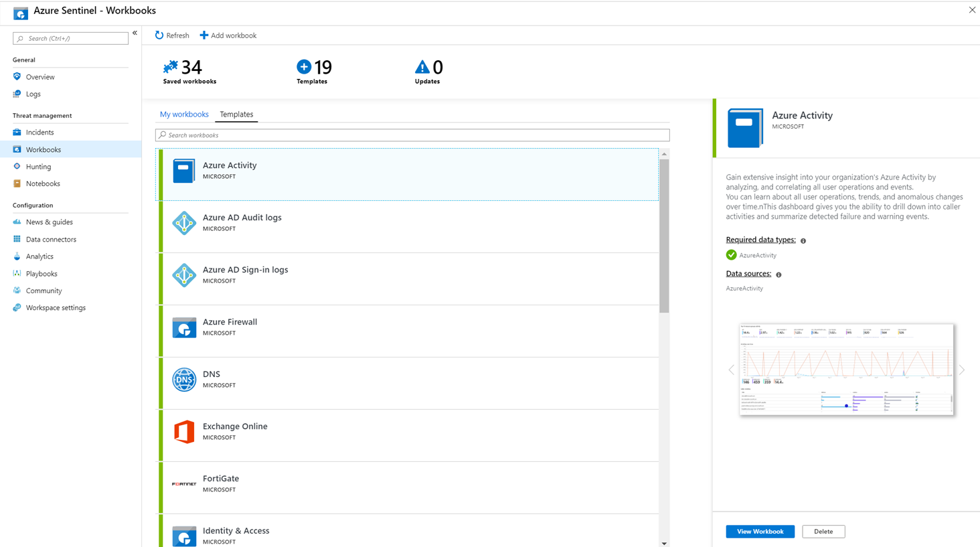Click the Workbooks sidebar icon
The image size is (980, 547).
coord(17,149)
